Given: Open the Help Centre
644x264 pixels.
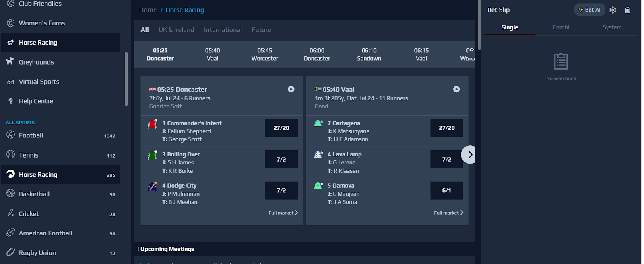Looking at the screenshot, I should (x=36, y=101).
